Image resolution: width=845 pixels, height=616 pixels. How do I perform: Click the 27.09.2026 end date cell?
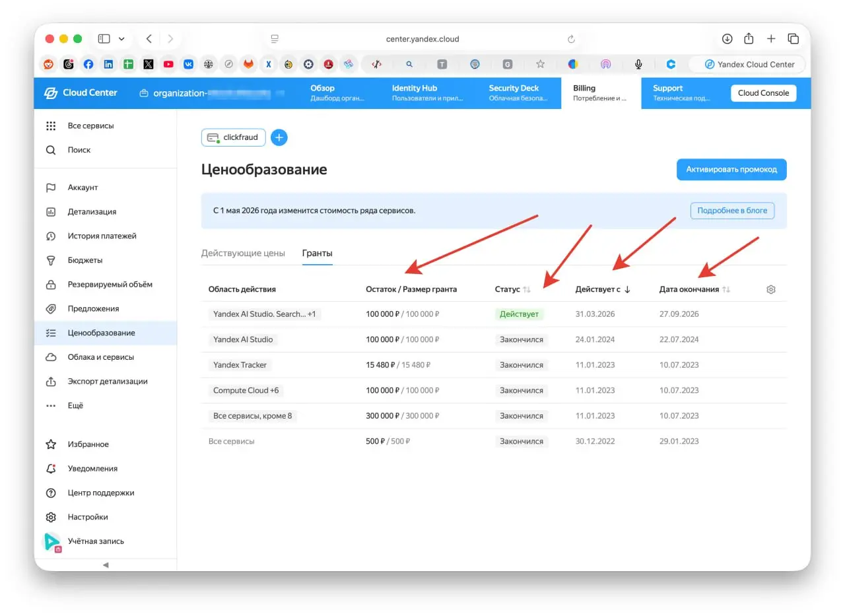[679, 314]
